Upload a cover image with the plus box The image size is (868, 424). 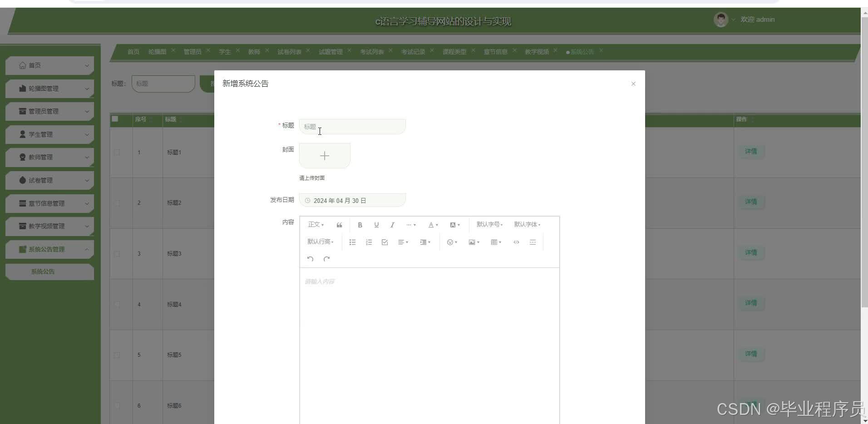(325, 156)
